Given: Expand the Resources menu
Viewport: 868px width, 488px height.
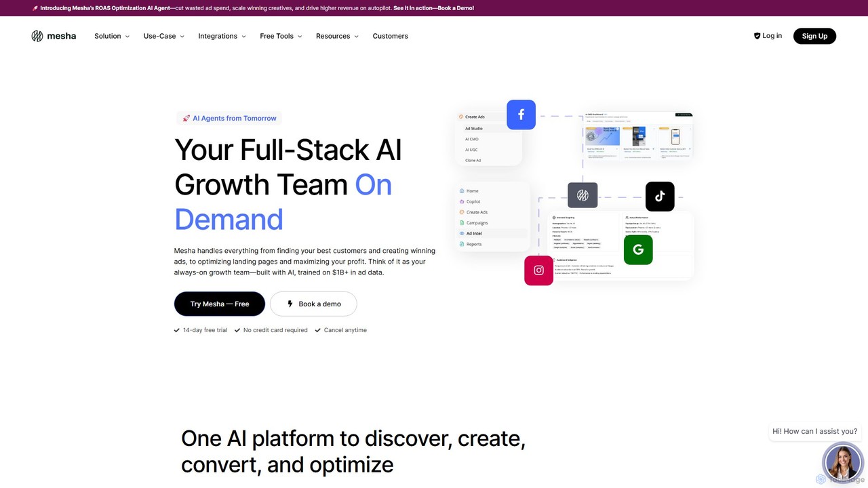Looking at the screenshot, I should pyautogui.click(x=337, y=36).
